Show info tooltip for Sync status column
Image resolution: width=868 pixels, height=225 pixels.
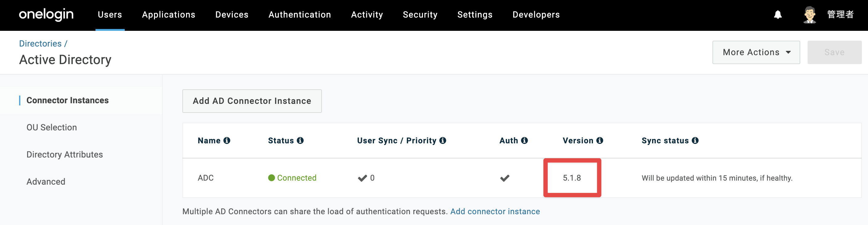pyautogui.click(x=695, y=140)
